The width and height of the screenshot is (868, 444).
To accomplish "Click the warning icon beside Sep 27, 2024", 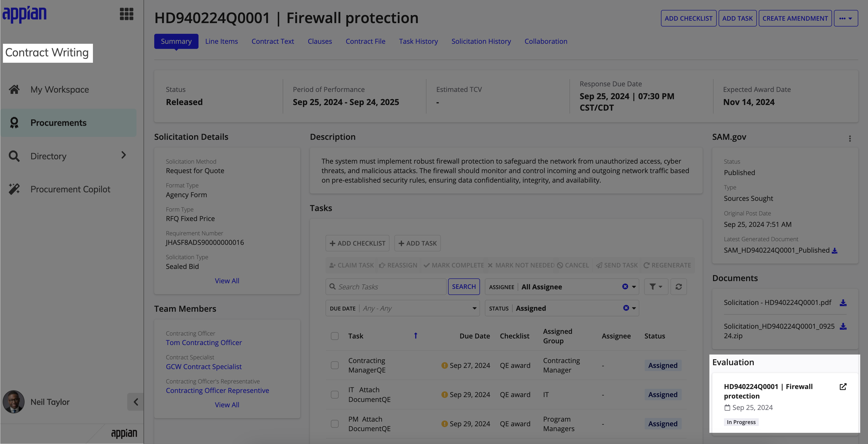I will coord(444,365).
